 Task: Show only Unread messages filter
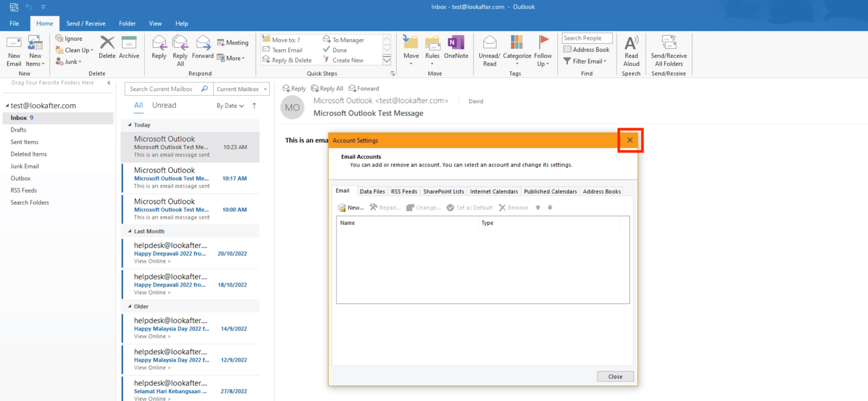click(x=164, y=105)
